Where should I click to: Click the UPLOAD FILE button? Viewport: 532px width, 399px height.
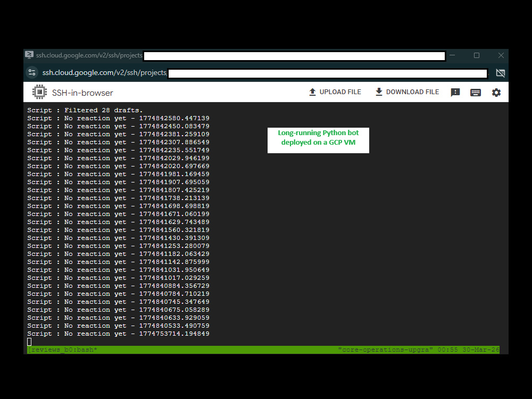tap(335, 92)
